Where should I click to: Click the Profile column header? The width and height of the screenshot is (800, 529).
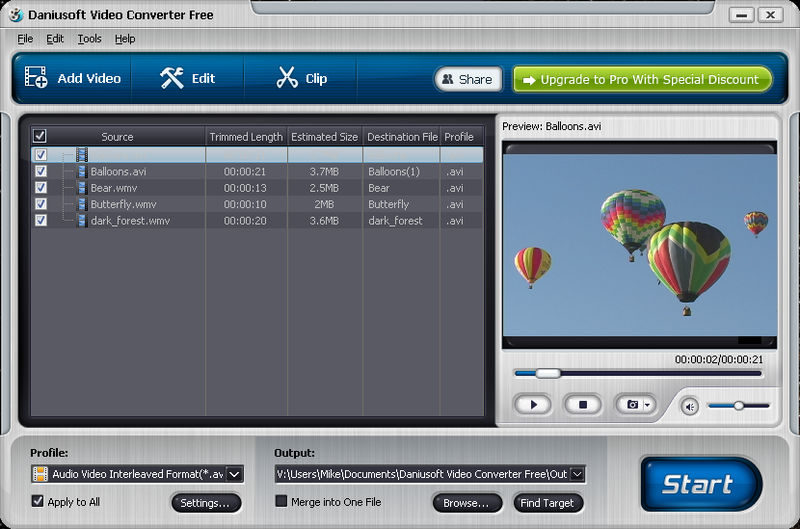(x=459, y=137)
